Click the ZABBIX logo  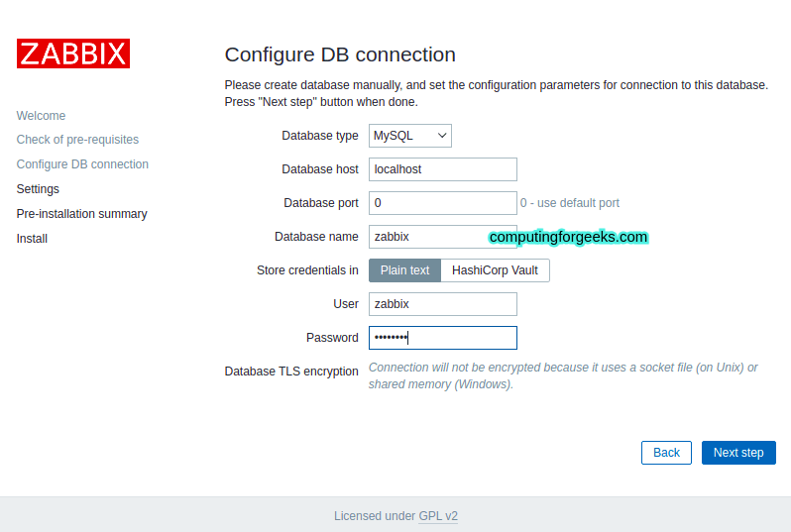click(73, 53)
